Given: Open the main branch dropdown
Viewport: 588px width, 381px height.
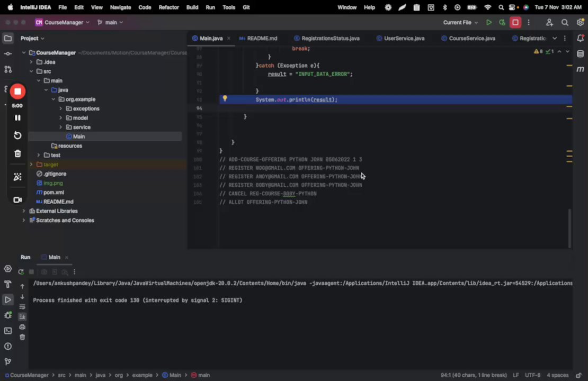Looking at the screenshot, I should pyautogui.click(x=111, y=22).
